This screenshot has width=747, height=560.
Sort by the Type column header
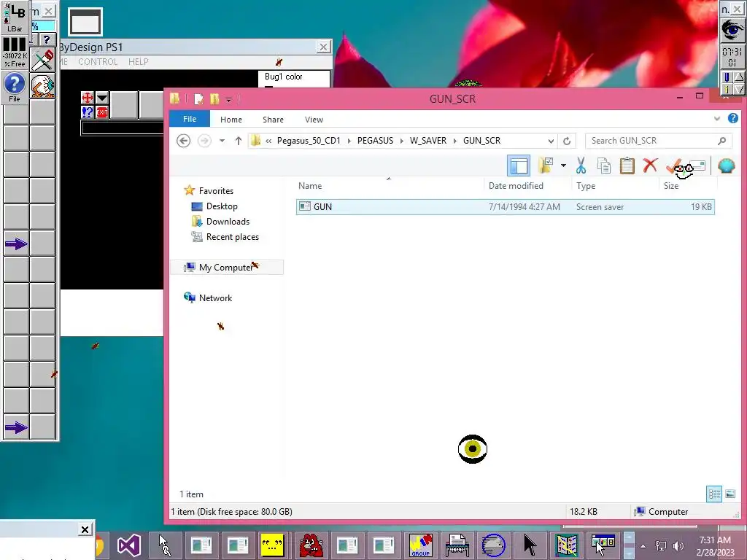click(586, 186)
